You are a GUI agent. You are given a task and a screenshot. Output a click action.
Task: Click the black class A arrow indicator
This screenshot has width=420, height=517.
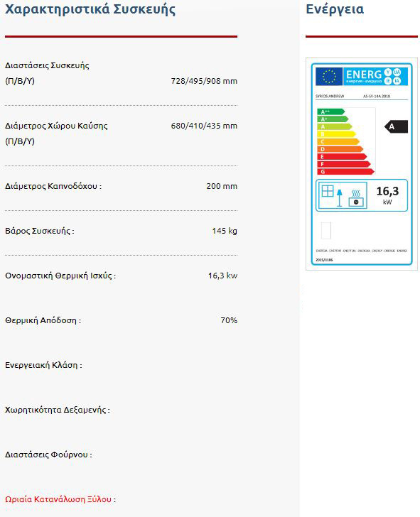pos(397,126)
